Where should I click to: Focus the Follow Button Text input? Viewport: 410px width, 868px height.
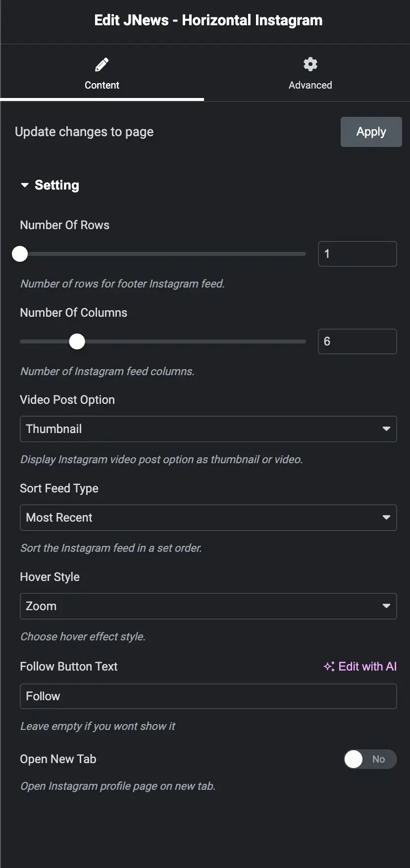pyautogui.click(x=208, y=696)
